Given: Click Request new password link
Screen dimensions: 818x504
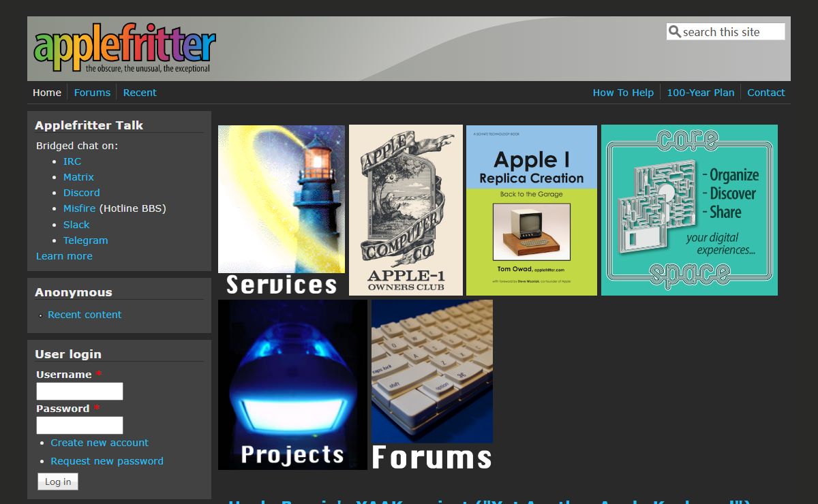Looking at the screenshot, I should (107, 461).
